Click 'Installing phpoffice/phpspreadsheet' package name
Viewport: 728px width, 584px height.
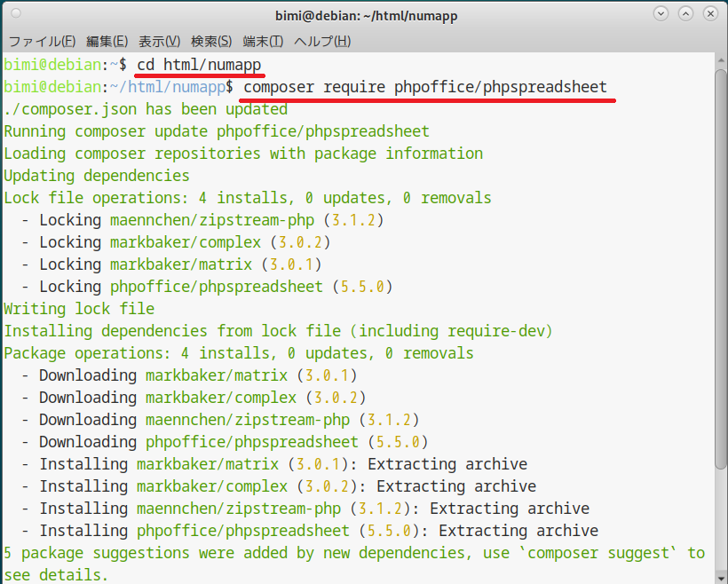pos(243,531)
